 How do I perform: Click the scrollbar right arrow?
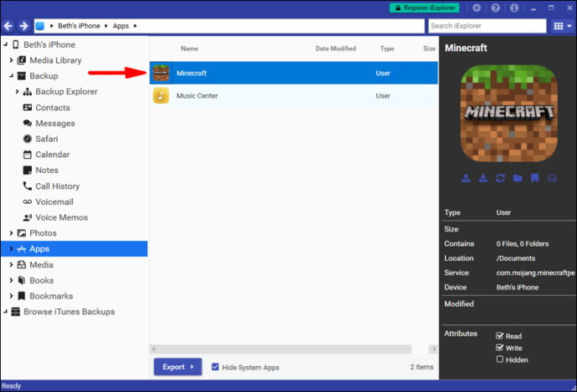point(434,349)
